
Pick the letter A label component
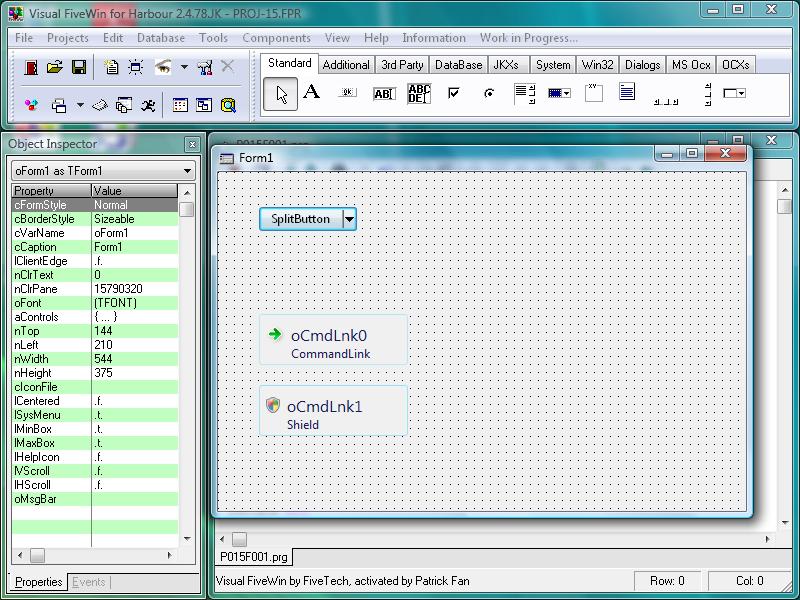point(311,93)
